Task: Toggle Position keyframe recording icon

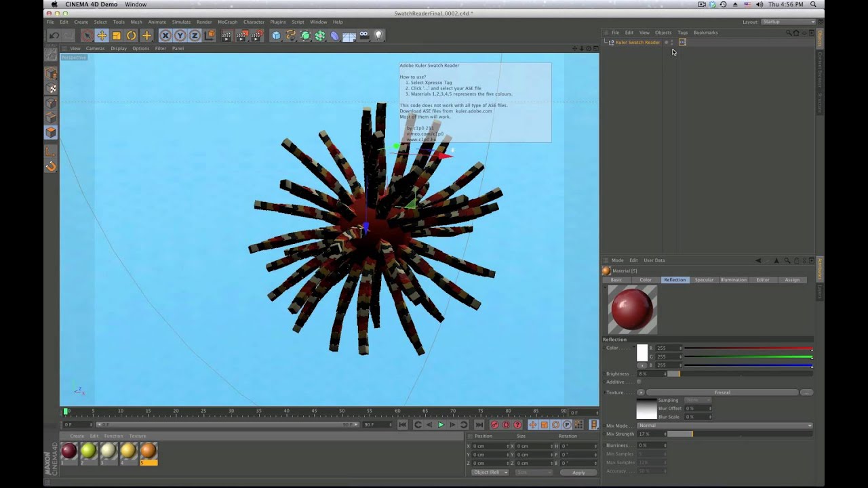Action: 532,425
